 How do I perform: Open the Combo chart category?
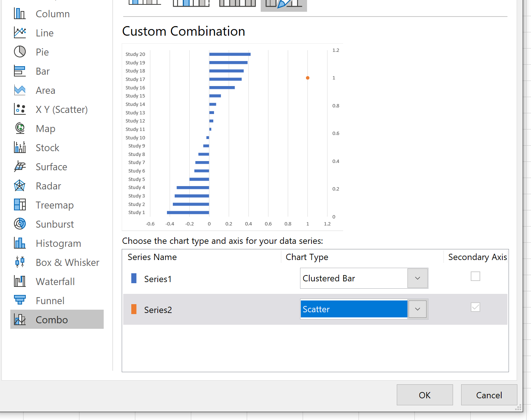pos(51,320)
